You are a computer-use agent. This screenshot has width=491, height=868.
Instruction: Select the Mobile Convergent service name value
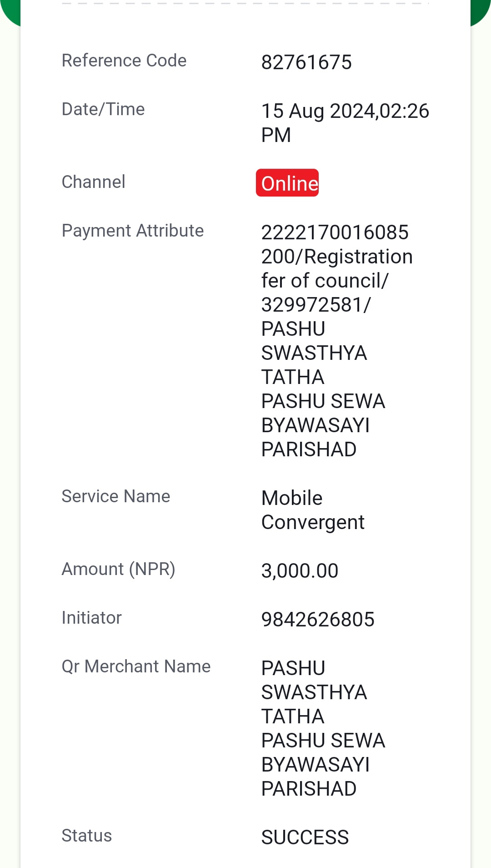coord(313,510)
